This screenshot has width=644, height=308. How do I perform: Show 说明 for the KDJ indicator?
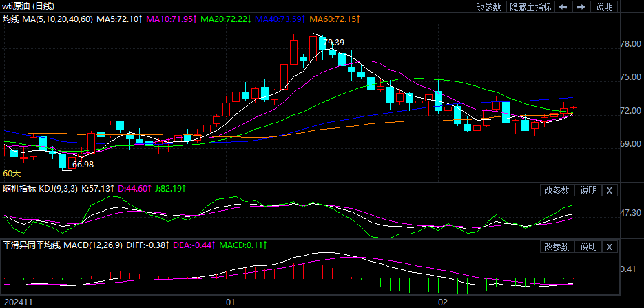(588, 190)
